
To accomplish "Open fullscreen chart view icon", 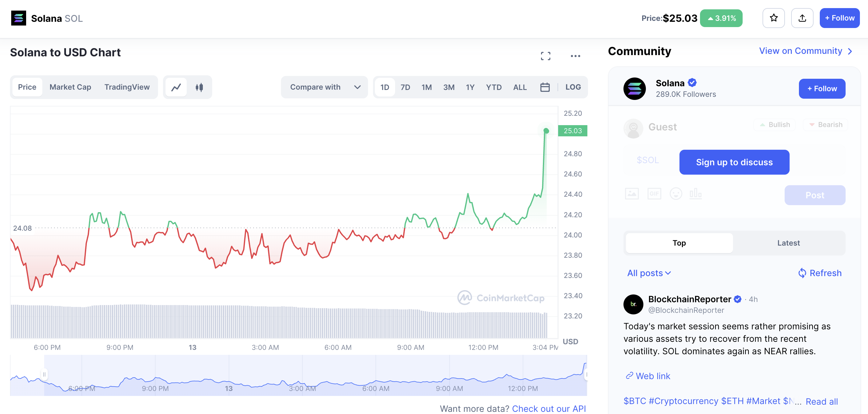I will pos(545,56).
